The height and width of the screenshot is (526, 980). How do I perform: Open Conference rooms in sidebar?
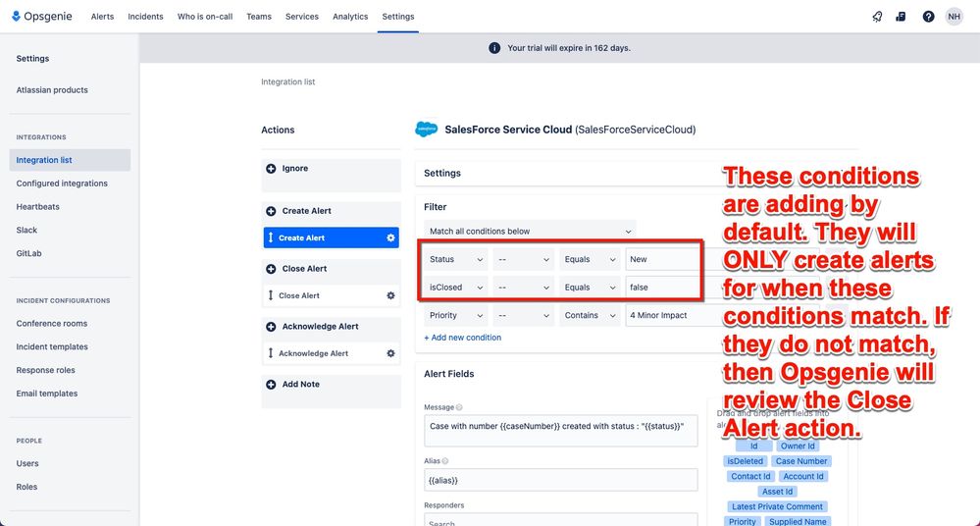[x=52, y=324]
